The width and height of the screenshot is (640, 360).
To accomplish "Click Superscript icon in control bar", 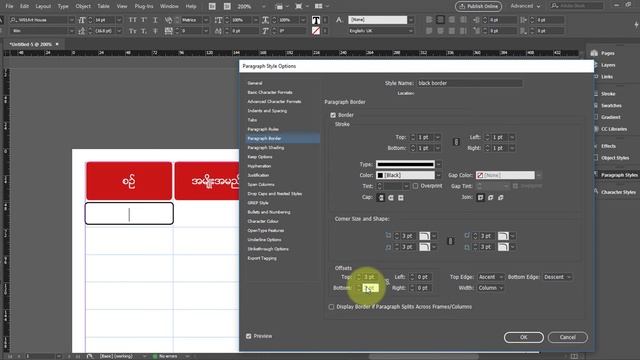I will (144, 20).
